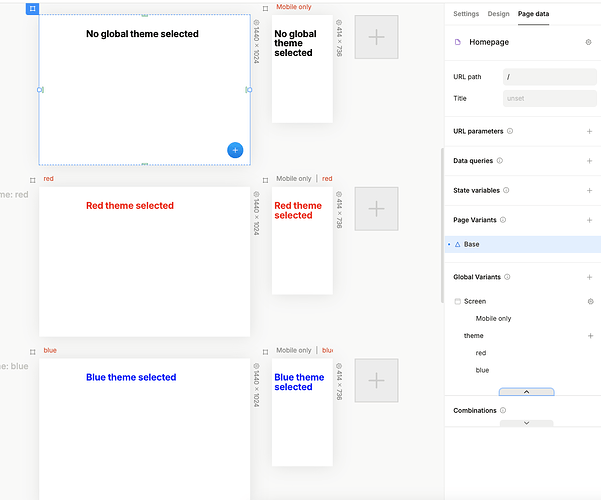Click the URL path input field

click(550, 76)
